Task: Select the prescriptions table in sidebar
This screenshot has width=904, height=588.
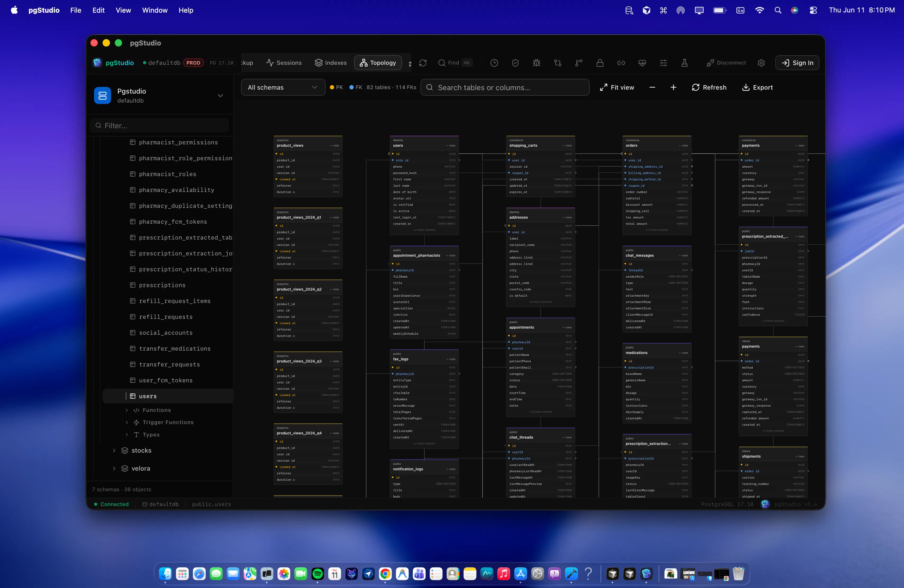Action: [158, 285]
